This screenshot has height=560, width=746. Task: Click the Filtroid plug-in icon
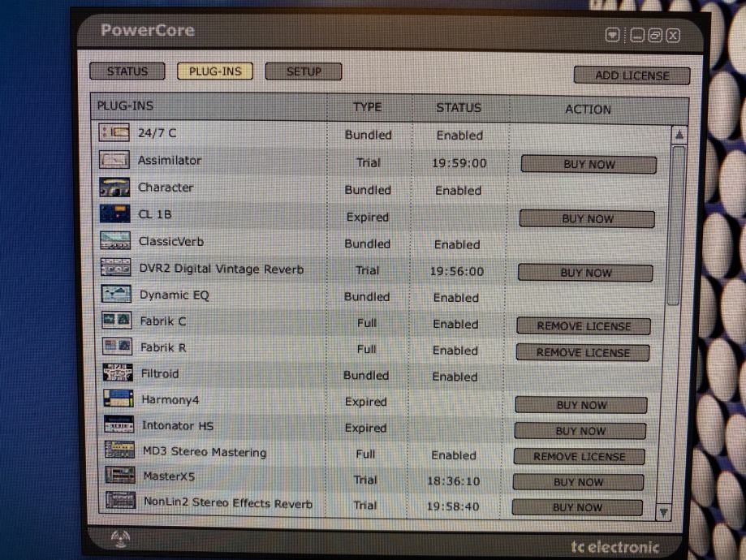point(118,373)
